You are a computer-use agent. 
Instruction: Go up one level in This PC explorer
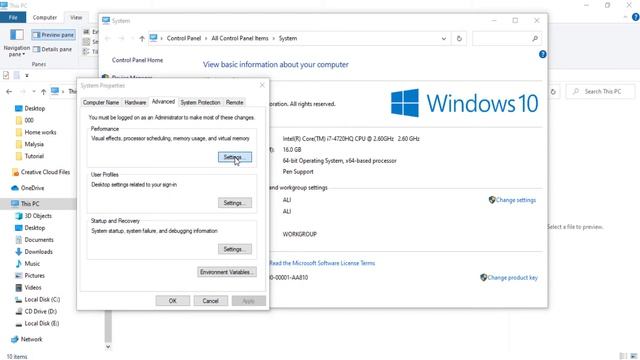43,91
